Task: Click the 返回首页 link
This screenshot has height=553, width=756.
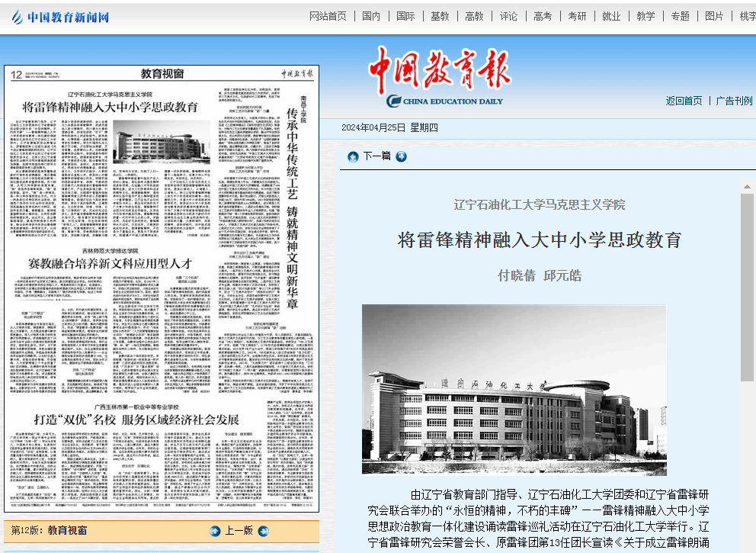Action: click(684, 101)
